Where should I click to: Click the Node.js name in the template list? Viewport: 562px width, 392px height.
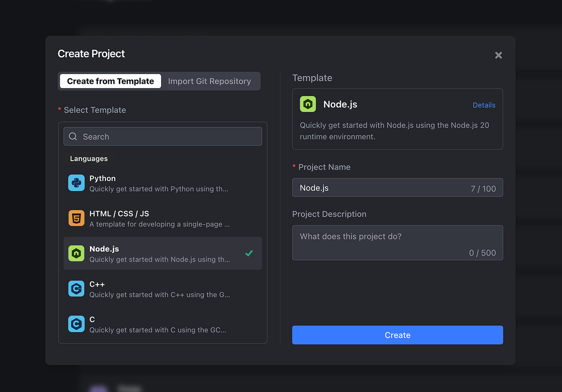pyautogui.click(x=104, y=249)
